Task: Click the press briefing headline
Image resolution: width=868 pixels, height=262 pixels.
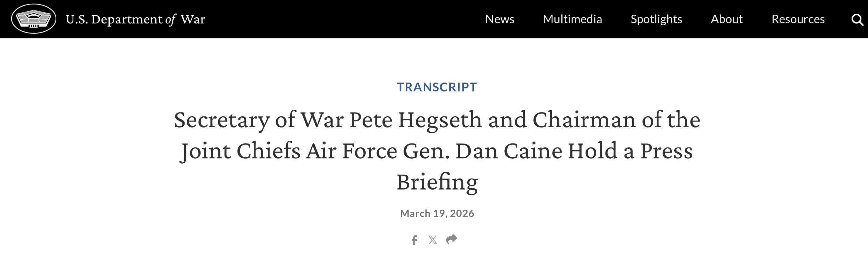Action: [x=437, y=151]
